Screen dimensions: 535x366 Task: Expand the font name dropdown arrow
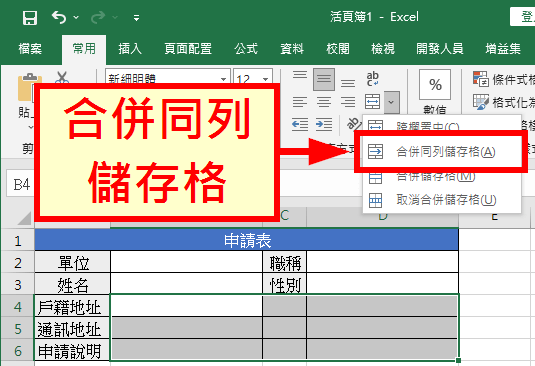(223, 79)
